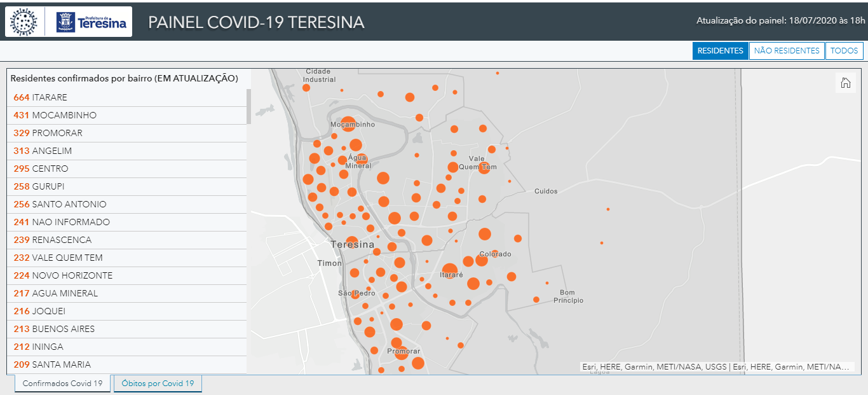This screenshot has width=868, height=395.
Task: Select the 212 ININGA row
Action: tap(127, 347)
